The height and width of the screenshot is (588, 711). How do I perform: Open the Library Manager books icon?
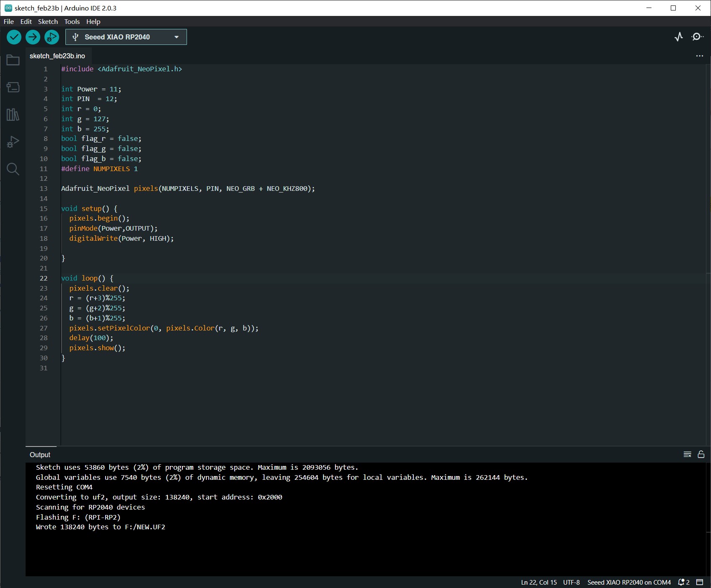(x=13, y=114)
